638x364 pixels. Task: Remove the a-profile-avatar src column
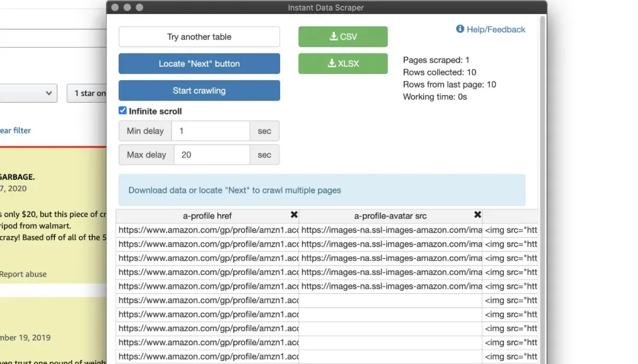click(x=477, y=215)
